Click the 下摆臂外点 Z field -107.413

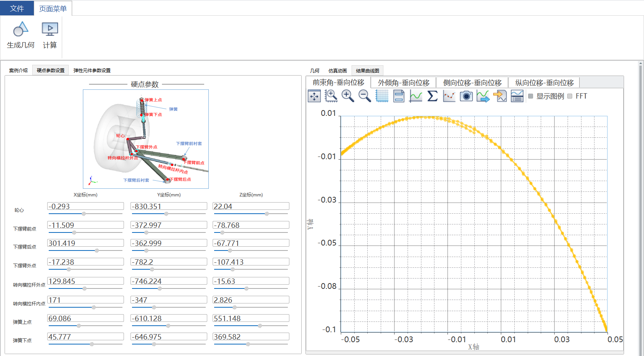[251, 262]
